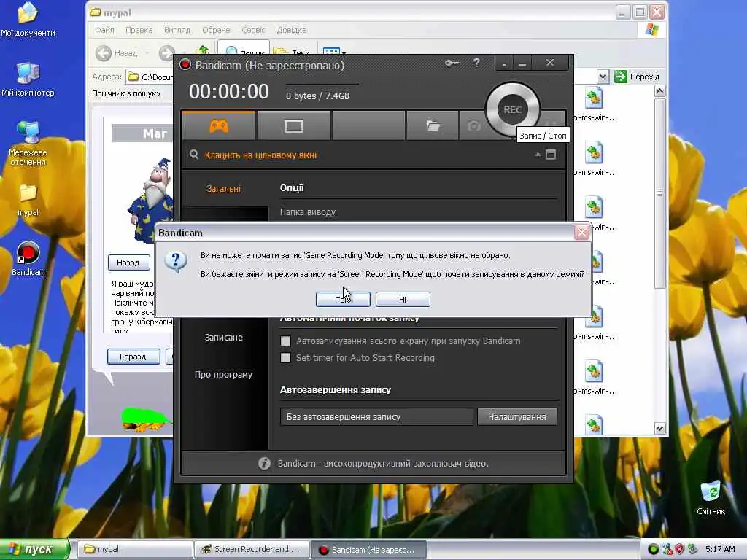
Task: Open Bandicam help question mark
Action: click(x=476, y=63)
